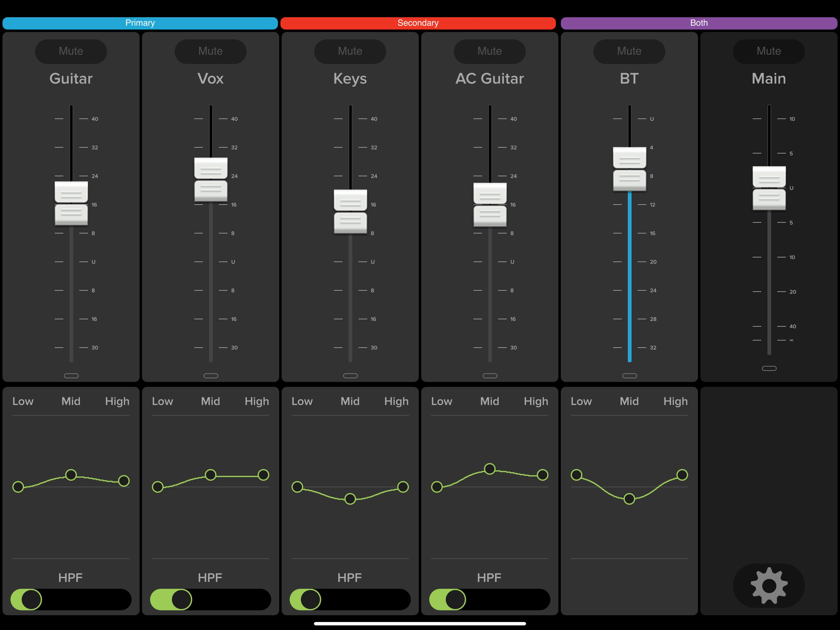The height and width of the screenshot is (630, 840).
Task: Select the Keys High EQ node
Action: tap(403, 487)
